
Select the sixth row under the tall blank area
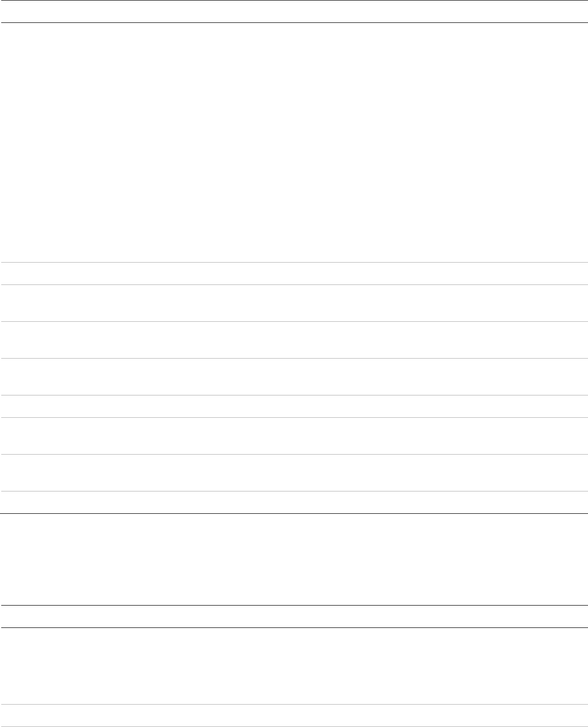point(294,436)
